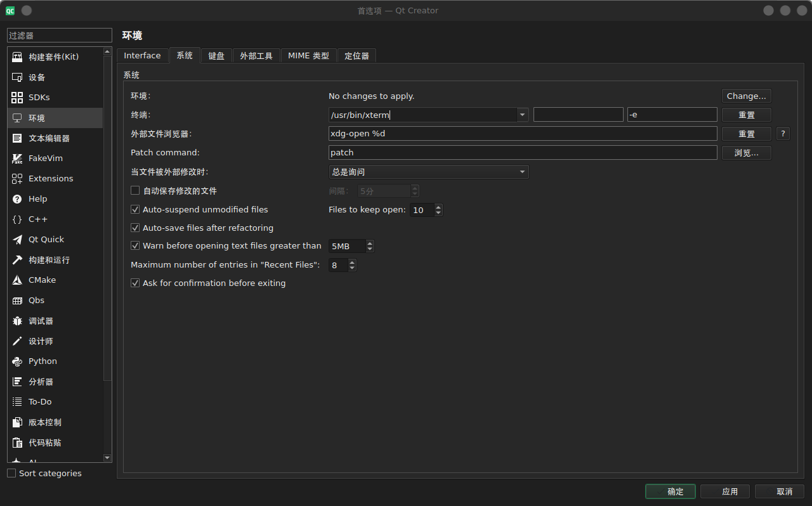The image size is (812, 506).
Task: Open the 文本编辑器 text editor icon
Action: [x=17, y=138]
